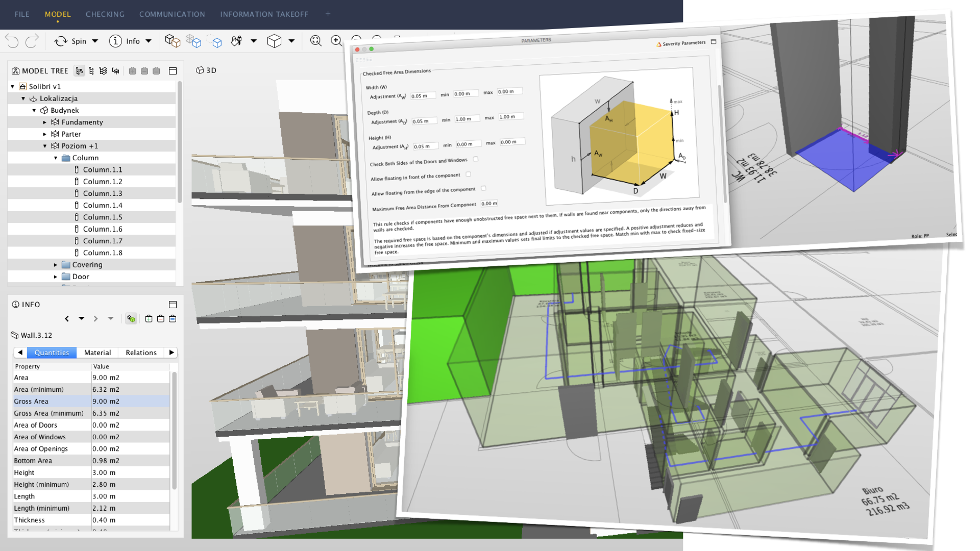Viewport: 980px width, 551px height.
Task: Enable Check Both Sides of Doors and Windows
Action: point(475,159)
